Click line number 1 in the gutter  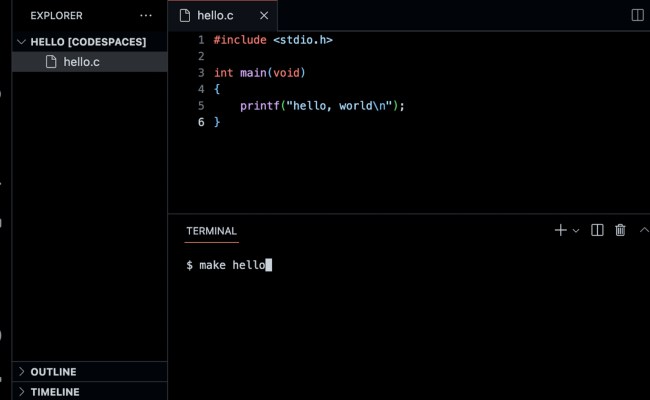[201, 40]
